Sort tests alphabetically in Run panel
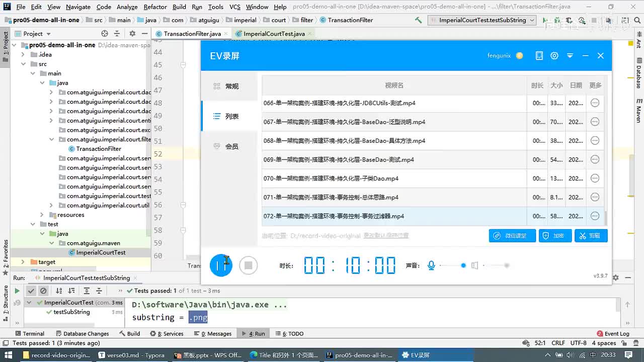644x362 pixels. point(59,291)
